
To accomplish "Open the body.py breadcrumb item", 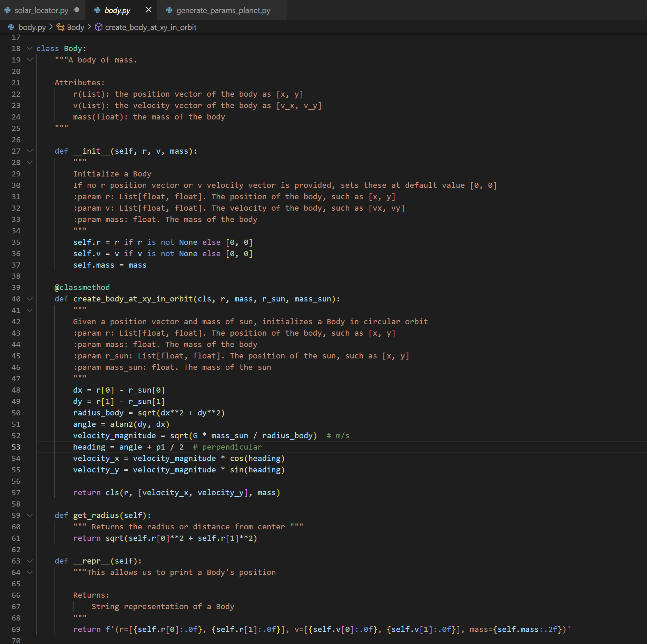I will 32,27.
